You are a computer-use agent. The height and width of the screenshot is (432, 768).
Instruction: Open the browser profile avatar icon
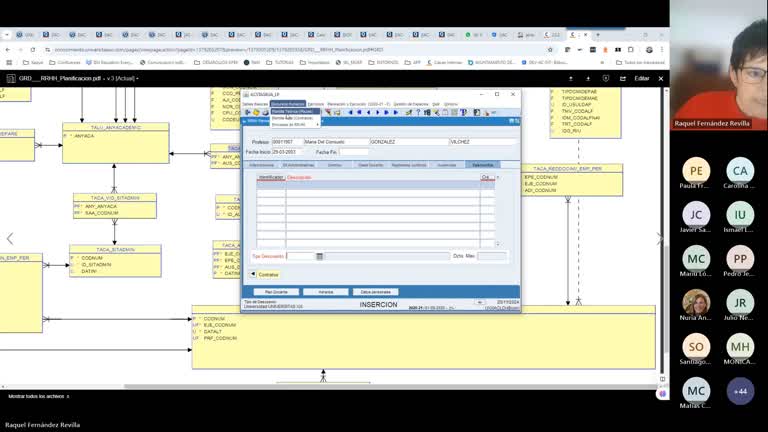click(x=649, y=49)
